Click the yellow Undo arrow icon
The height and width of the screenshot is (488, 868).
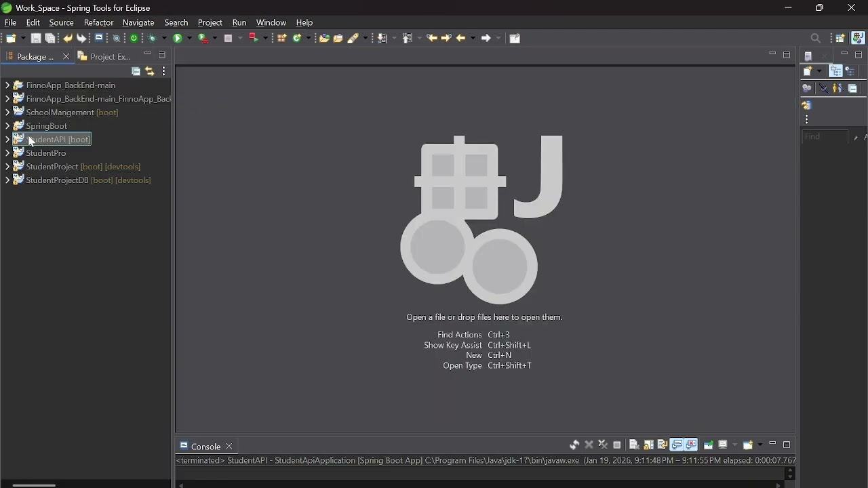point(68,39)
